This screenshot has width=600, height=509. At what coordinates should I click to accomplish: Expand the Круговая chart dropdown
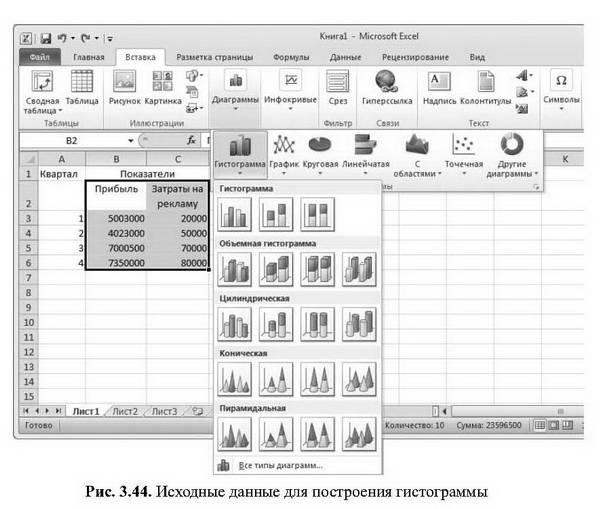[320, 153]
